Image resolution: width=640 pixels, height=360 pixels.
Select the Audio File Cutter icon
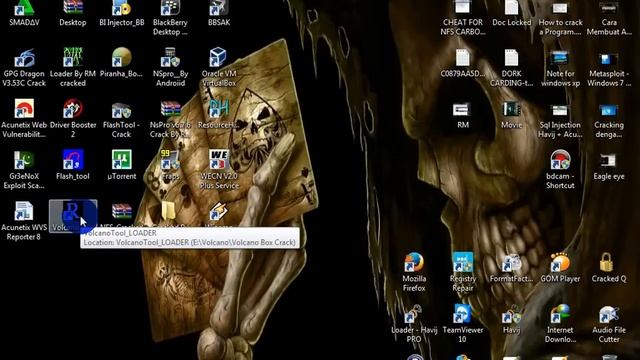609,314
